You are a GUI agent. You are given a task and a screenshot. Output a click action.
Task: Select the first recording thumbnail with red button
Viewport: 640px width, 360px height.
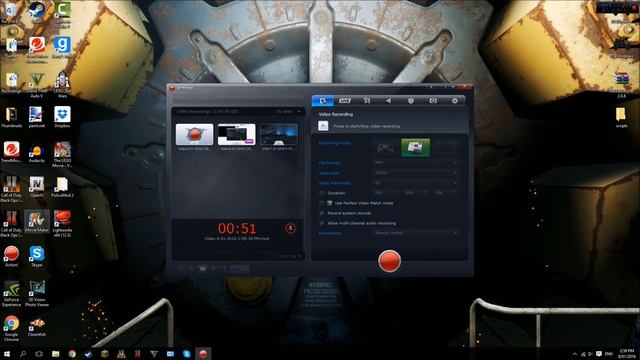pos(195,135)
